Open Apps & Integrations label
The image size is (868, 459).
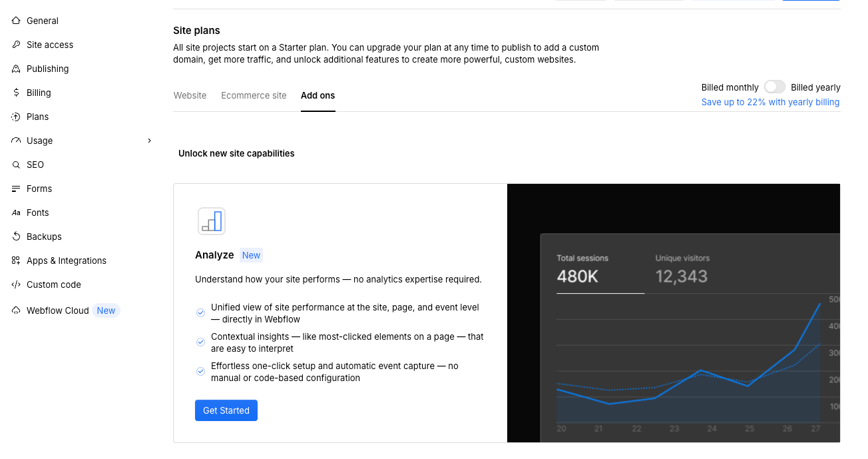coord(67,260)
